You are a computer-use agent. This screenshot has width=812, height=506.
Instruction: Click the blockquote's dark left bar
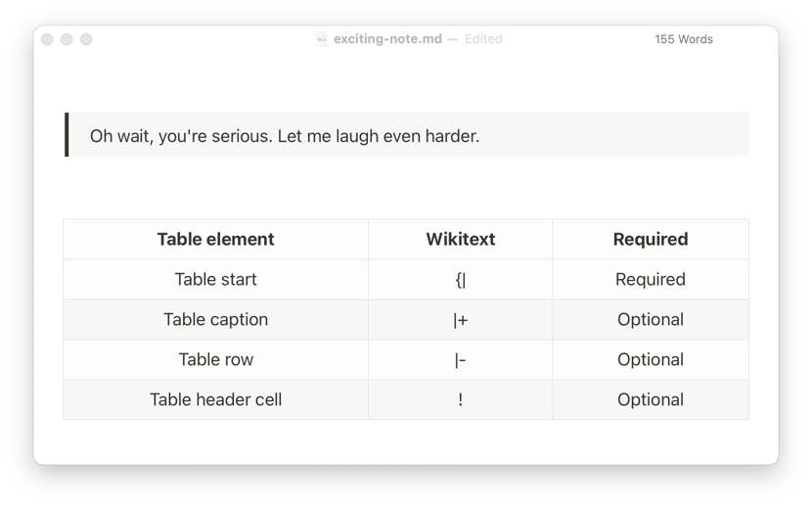[x=67, y=135]
